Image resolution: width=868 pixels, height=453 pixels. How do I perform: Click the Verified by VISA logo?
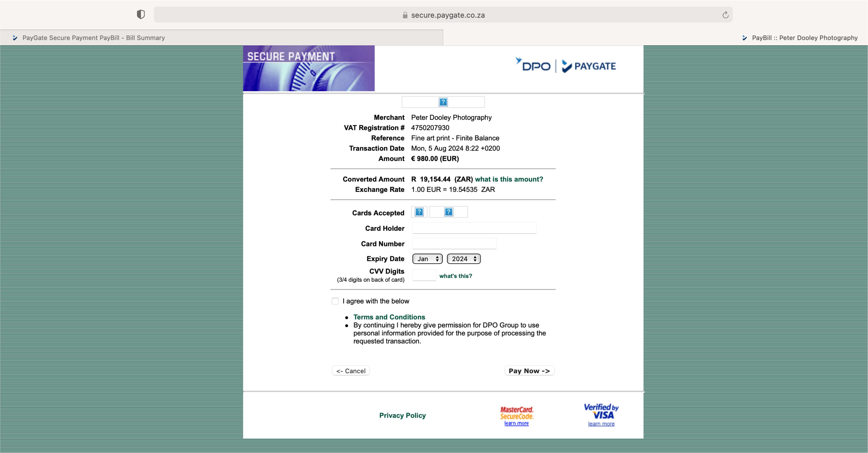click(601, 411)
